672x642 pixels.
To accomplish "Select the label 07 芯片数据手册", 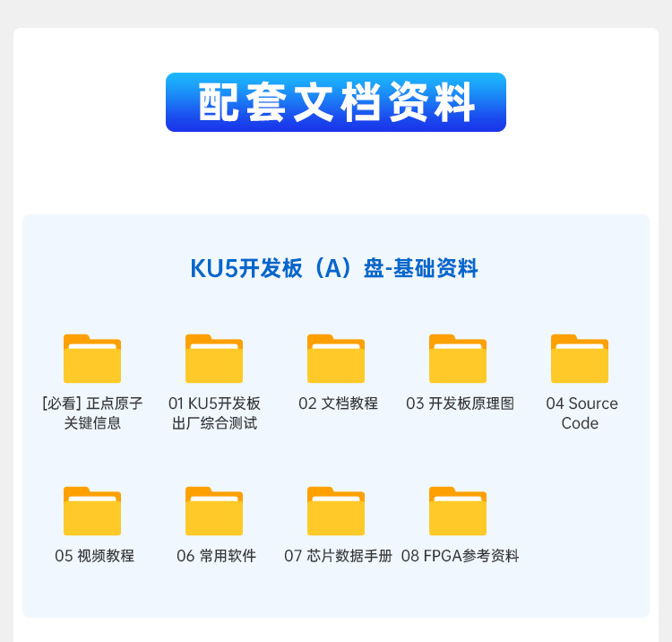I will pos(338,556).
